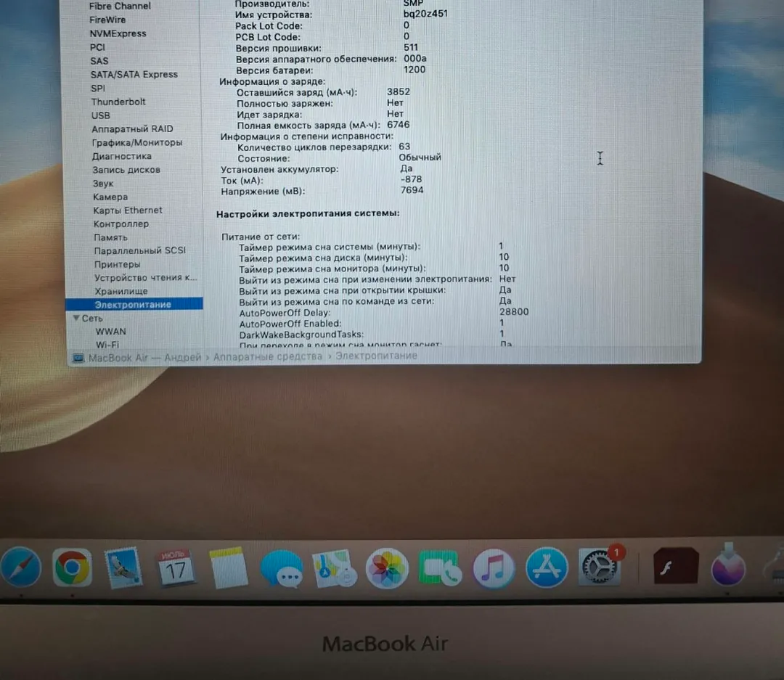
Task: Open System Preferences with update badge
Action: (x=598, y=567)
